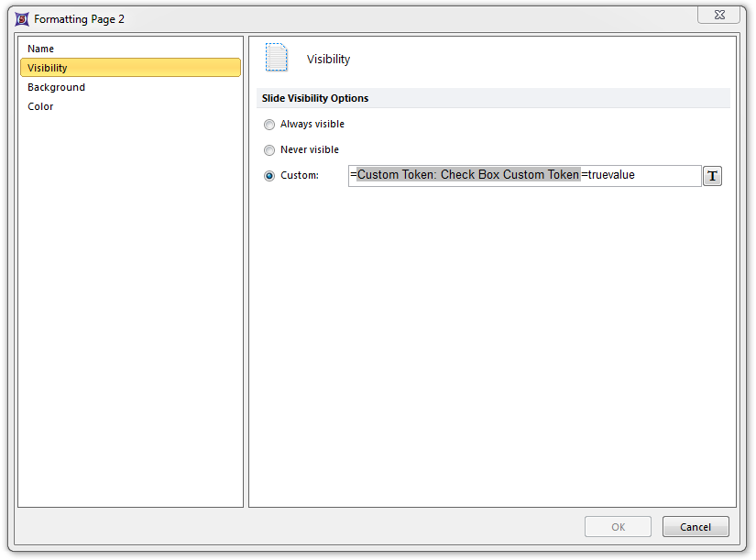Click the Formatting Page 2 title bar text
This screenshot has width=756, height=560.
point(79,18)
